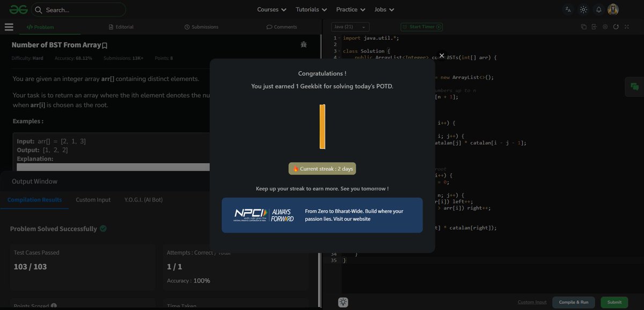Open the NPCI Always Forward ad banner
644x310 pixels.
coord(322,215)
